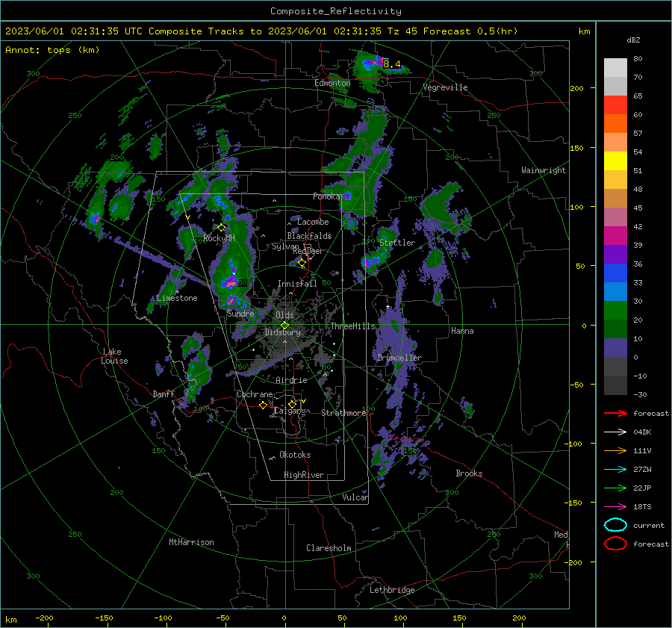Click the Blackfalds city label
Image resolution: width=672 pixels, height=628 pixels.
[x=309, y=236]
